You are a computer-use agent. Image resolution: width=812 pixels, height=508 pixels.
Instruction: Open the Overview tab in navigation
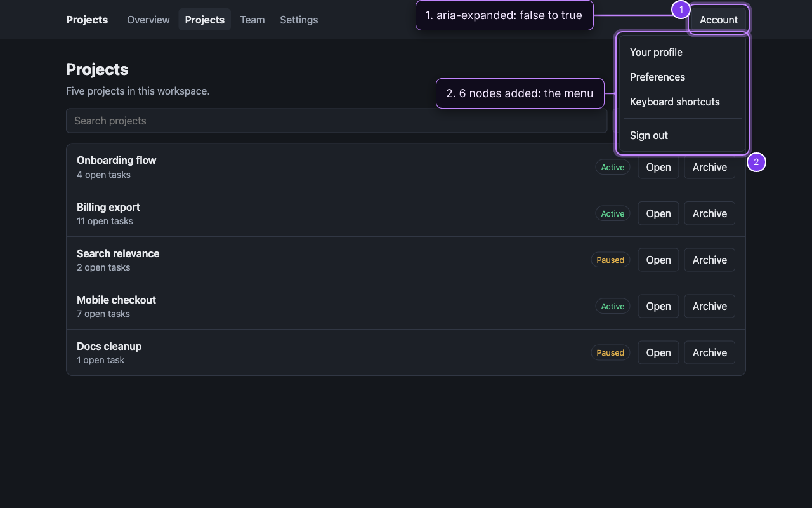pyautogui.click(x=148, y=20)
